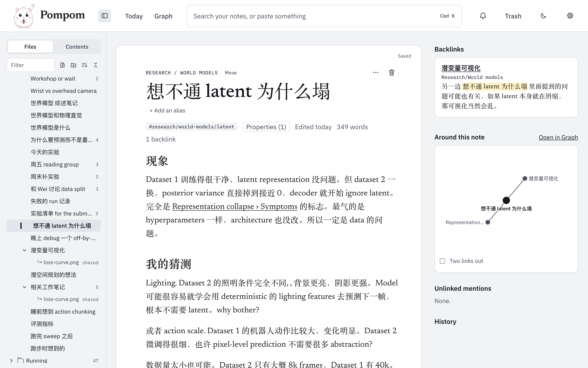Delete this note with trash icon
This screenshot has height=368, width=588.
[392, 73]
